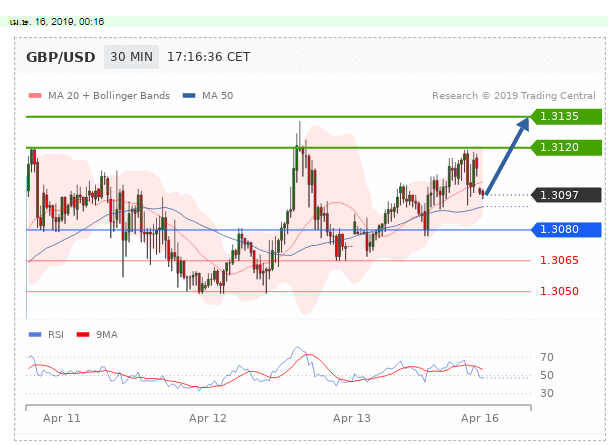
Task: Click the blue MA 50 legend swatch
Action: tap(189, 96)
